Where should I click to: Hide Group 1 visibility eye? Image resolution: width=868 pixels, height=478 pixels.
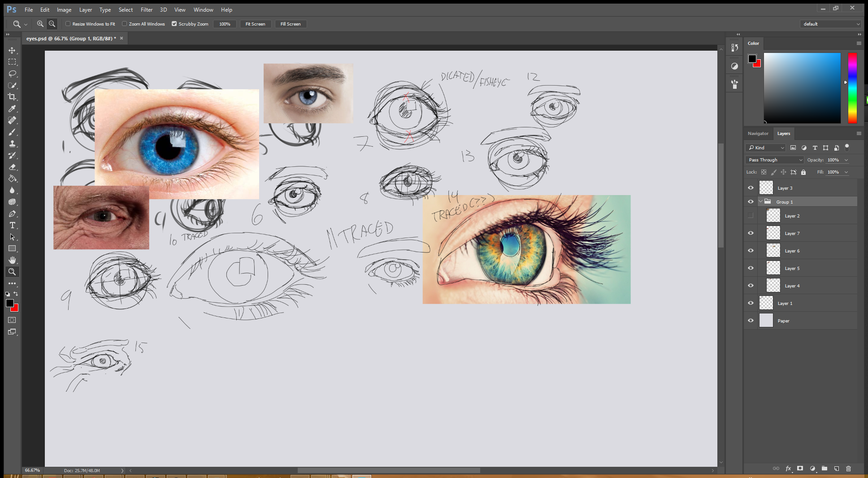[751, 202]
